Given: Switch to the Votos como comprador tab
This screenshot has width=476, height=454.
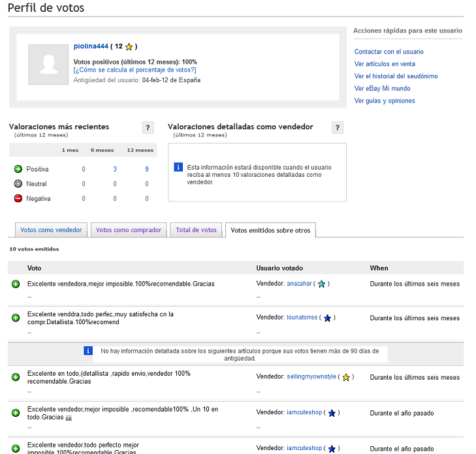Looking at the screenshot, I should pos(129,230).
